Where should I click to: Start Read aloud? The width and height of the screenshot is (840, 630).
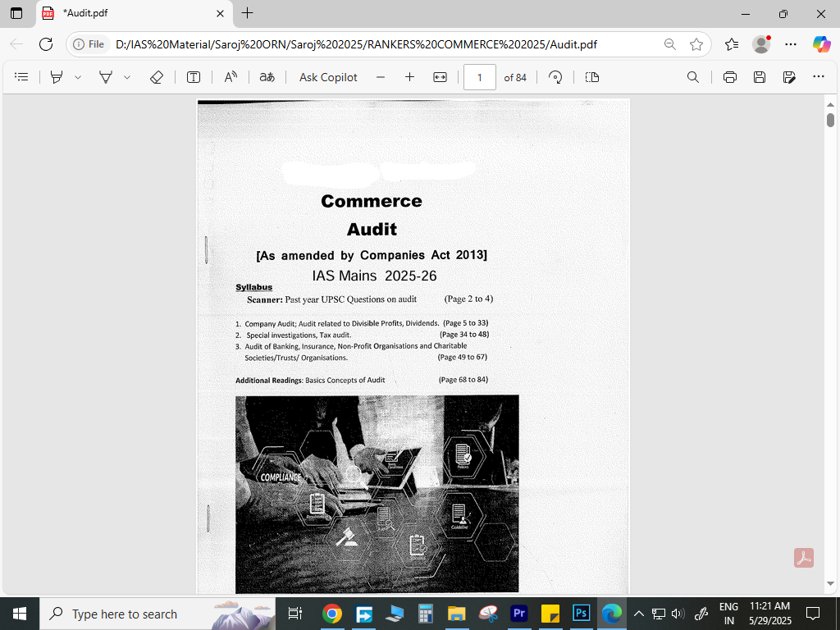pyautogui.click(x=231, y=77)
